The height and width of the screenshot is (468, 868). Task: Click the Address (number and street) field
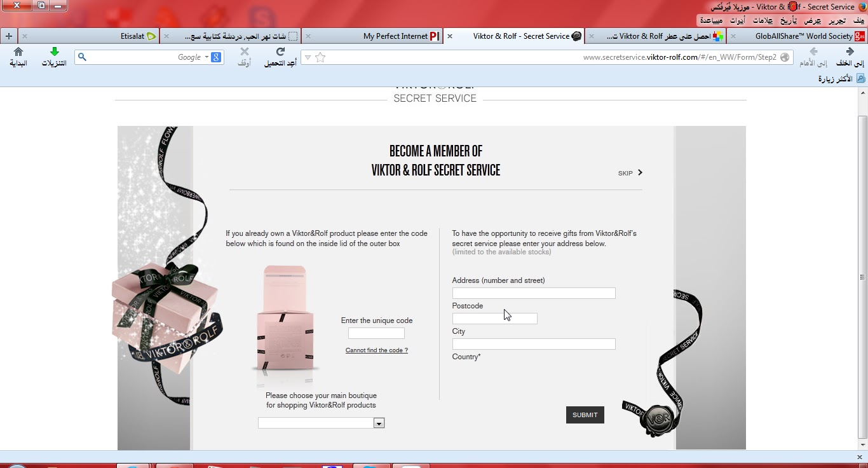coord(534,293)
